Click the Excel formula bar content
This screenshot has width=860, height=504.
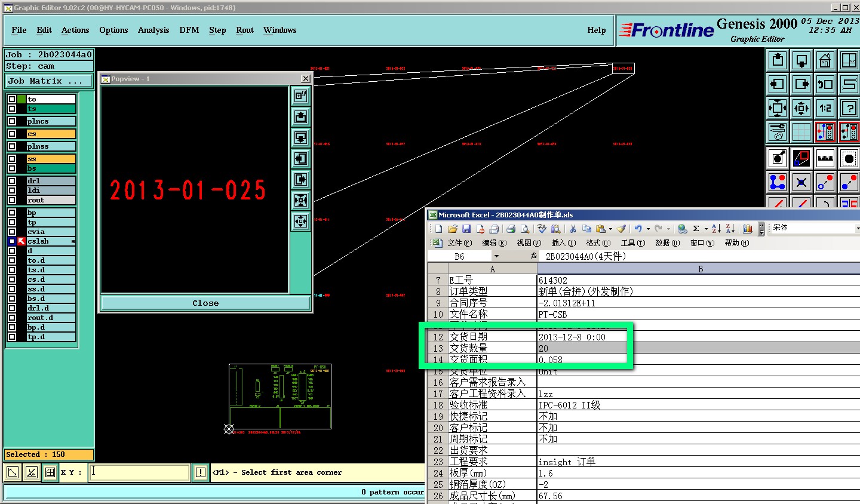585,256
